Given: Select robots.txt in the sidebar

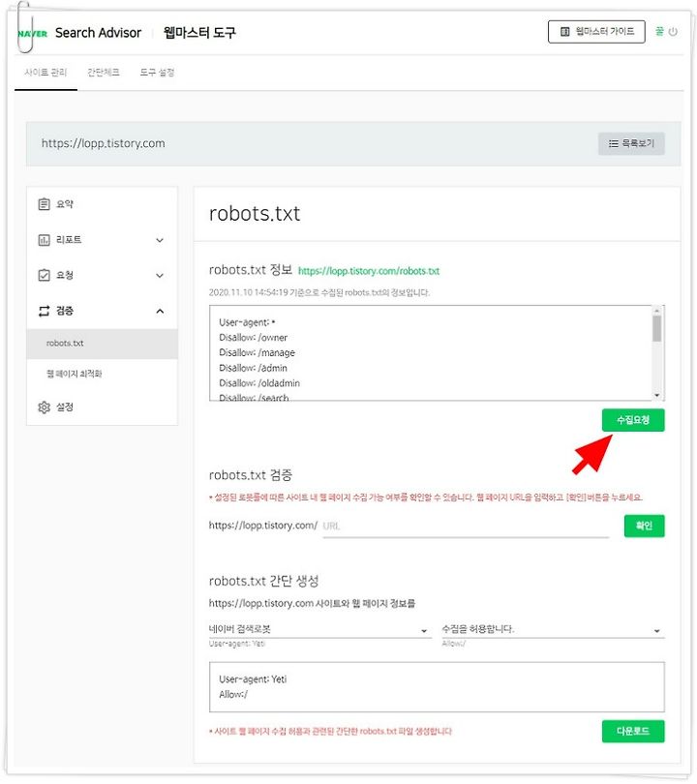Looking at the screenshot, I should pos(103,344).
